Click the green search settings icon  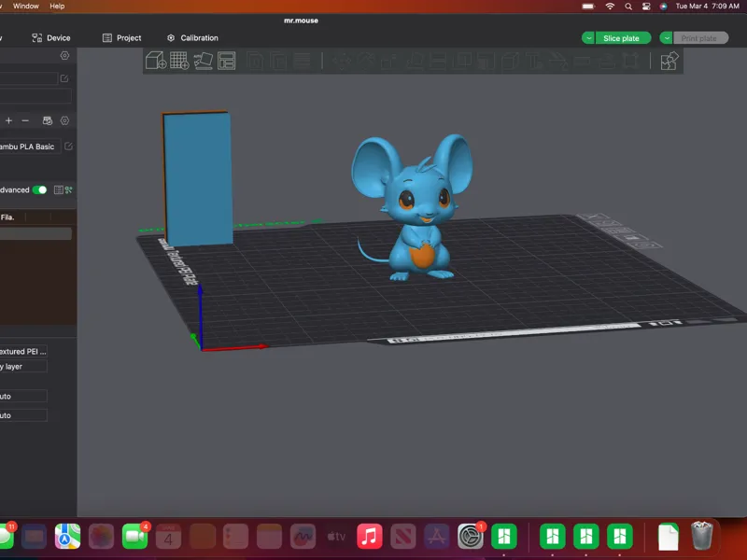pyautogui.click(x=68, y=190)
